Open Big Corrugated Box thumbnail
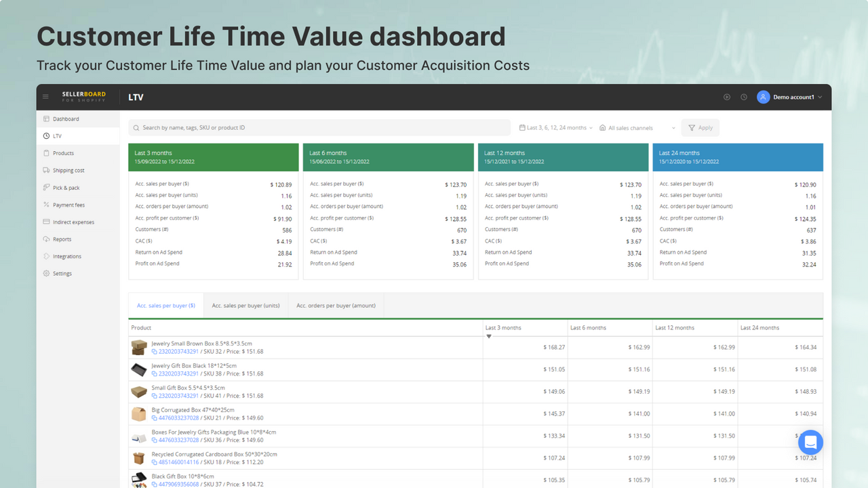The image size is (868, 488). coord(139,414)
